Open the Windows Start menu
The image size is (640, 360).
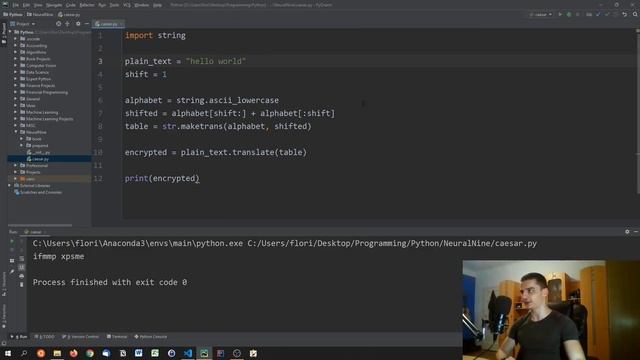8,353
